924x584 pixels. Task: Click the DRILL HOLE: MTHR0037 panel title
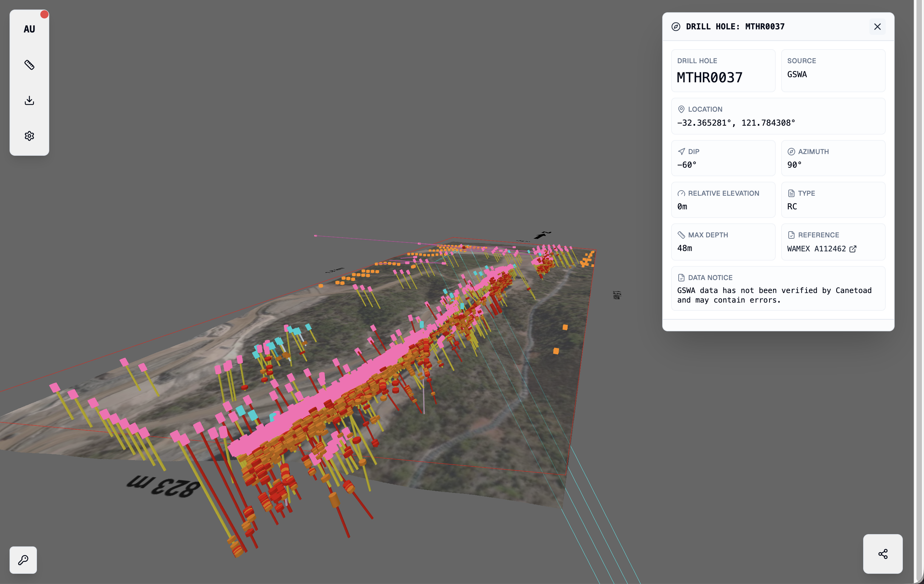[x=735, y=26]
